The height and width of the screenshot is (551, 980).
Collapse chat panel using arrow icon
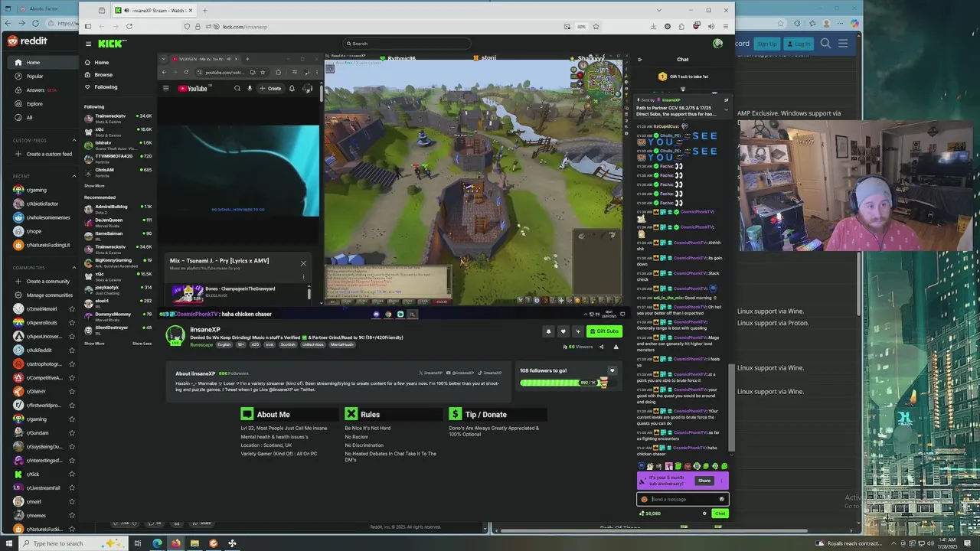tap(640, 59)
